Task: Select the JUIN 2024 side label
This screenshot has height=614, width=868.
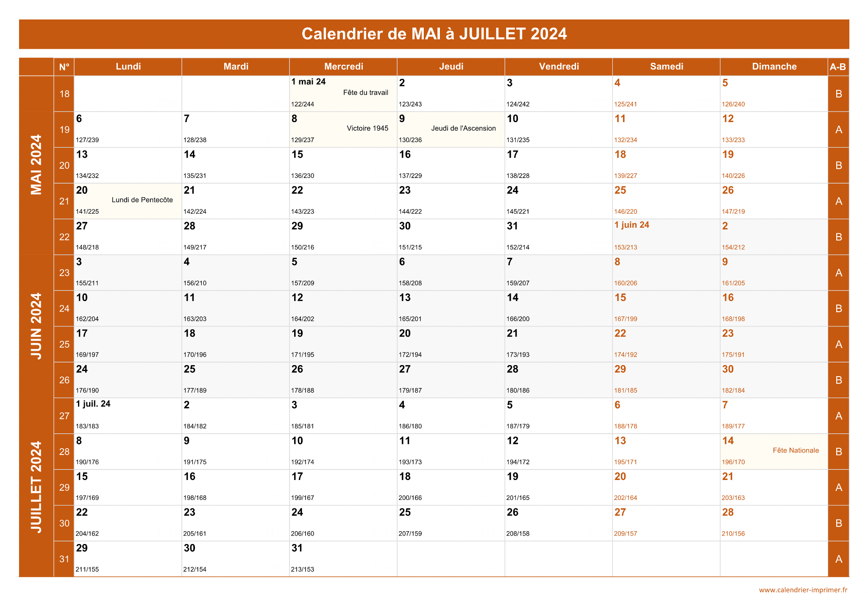Action: click(36, 326)
